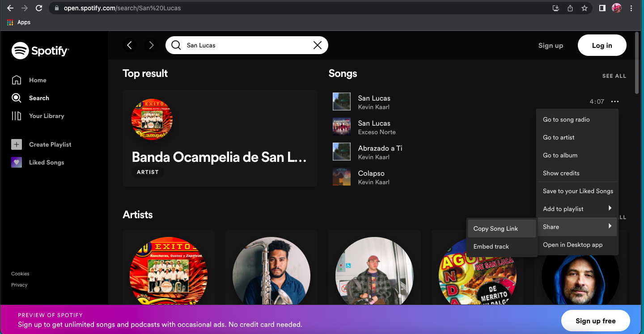Click the 4:07 song duration
Image resolution: width=644 pixels, height=334 pixels.
597,101
